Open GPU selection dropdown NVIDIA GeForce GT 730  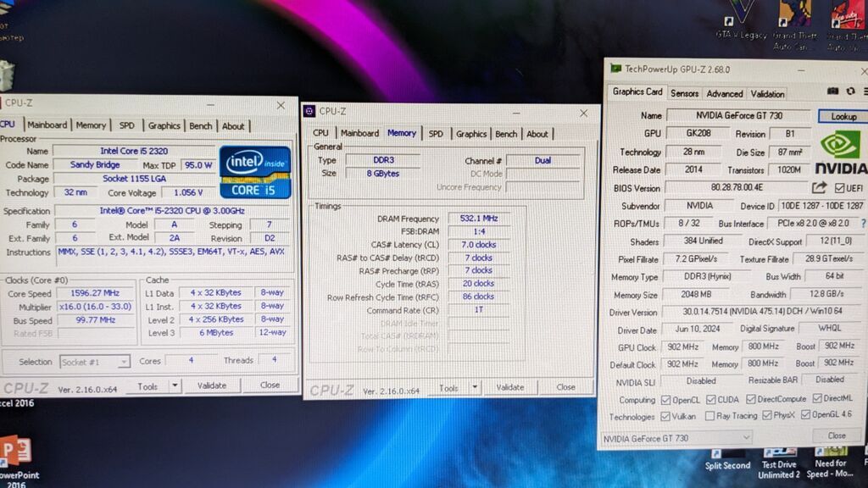(676, 438)
